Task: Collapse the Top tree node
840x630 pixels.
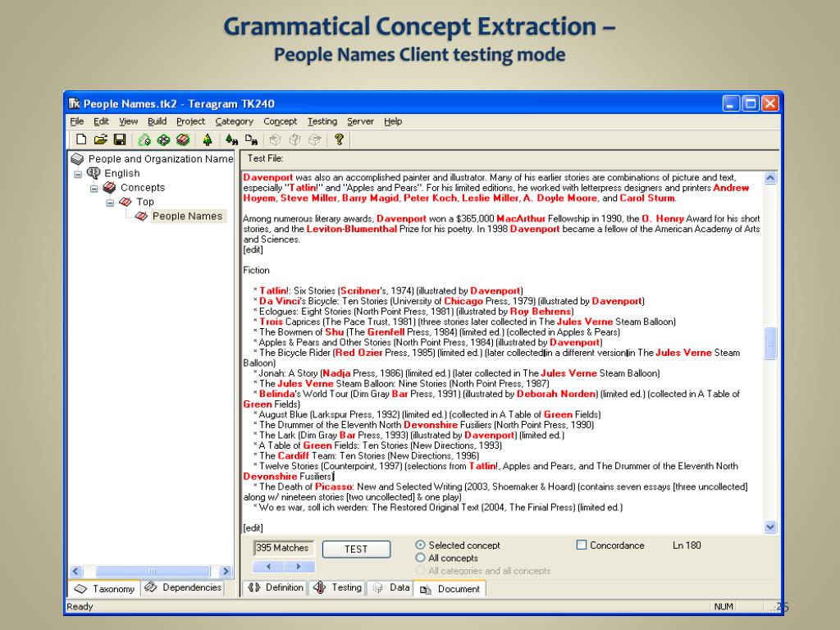Action: click(110, 203)
